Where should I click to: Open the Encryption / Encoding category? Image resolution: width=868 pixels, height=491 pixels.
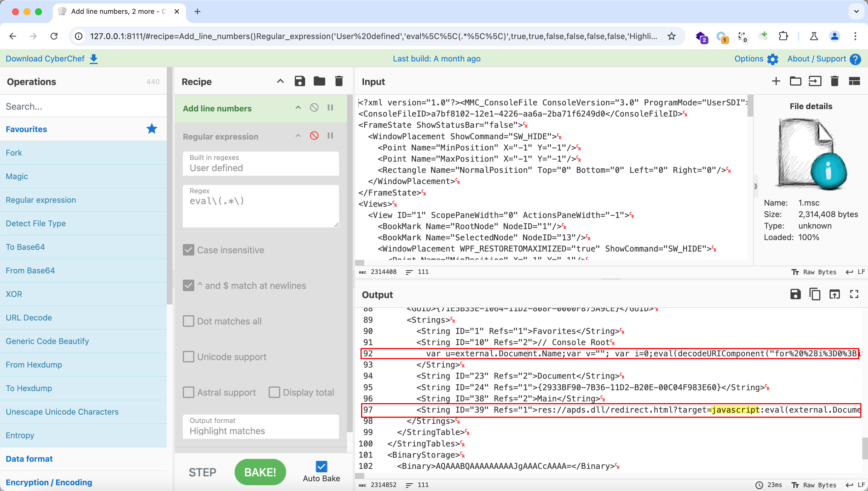(x=49, y=482)
